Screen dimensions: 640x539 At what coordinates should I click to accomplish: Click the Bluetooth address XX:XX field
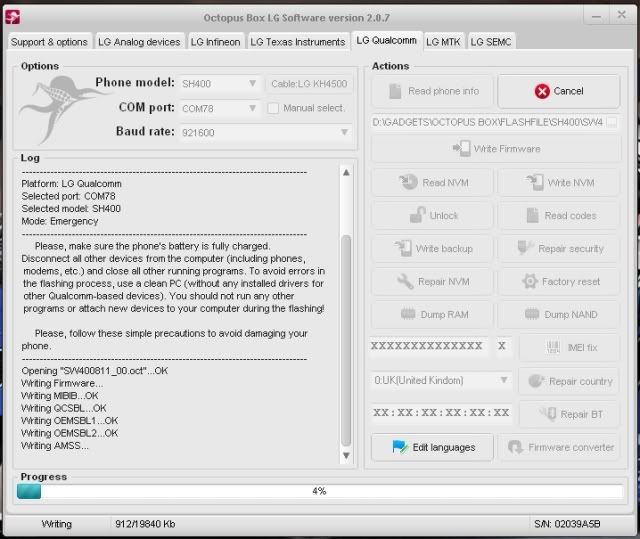[441, 413]
